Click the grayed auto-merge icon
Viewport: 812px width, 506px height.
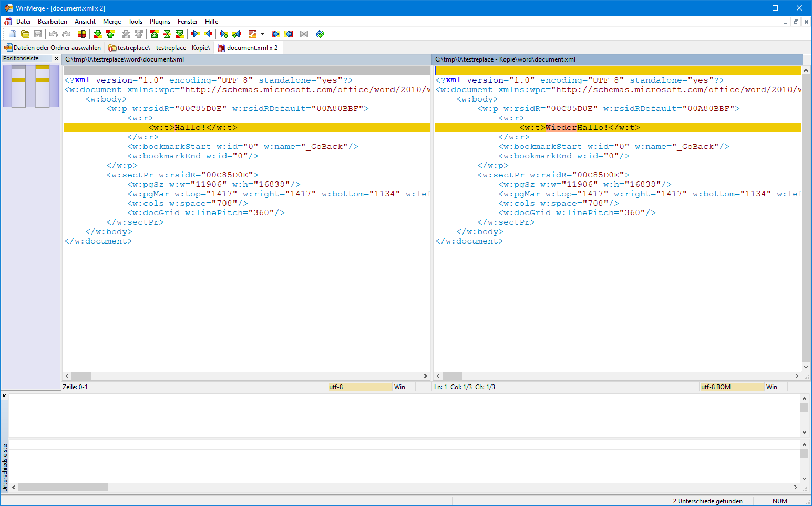click(x=304, y=34)
